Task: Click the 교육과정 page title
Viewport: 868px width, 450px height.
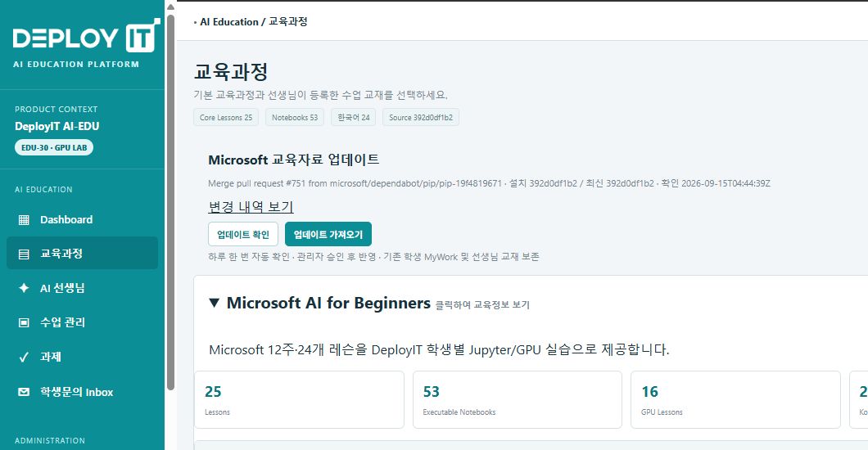Action: point(231,72)
